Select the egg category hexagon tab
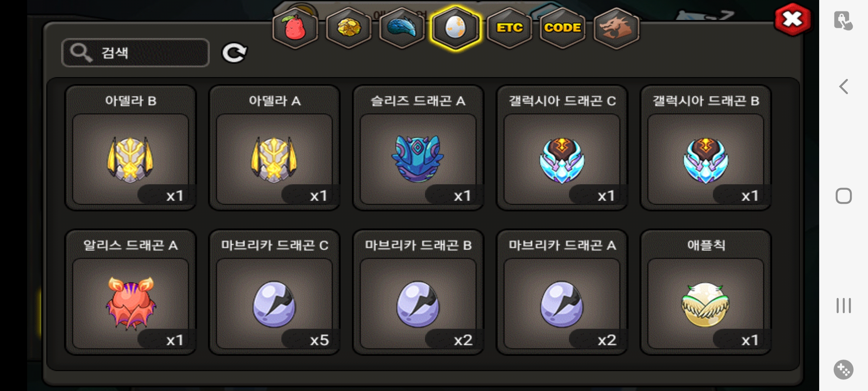This screenshot has width=868, height=391. tap(456, 28)
